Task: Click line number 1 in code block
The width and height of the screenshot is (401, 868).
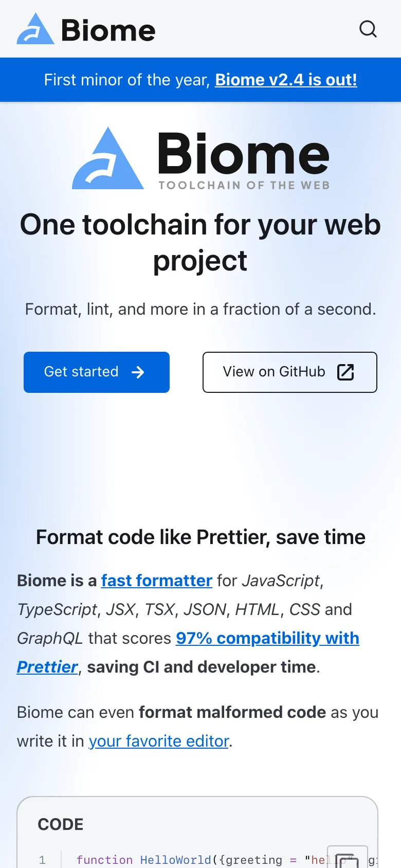Action: (42, 860)
